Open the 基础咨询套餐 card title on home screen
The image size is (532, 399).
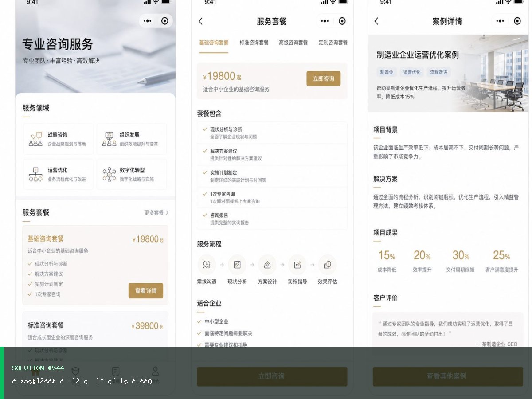pos(46,239)
